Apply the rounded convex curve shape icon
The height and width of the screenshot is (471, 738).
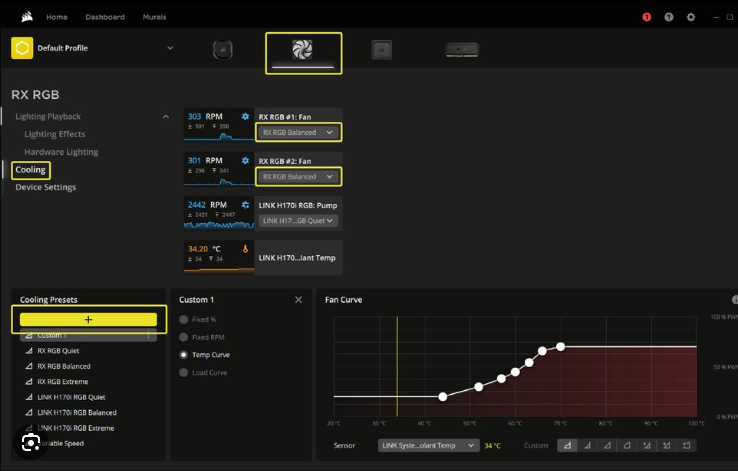(x=627, y=445)
